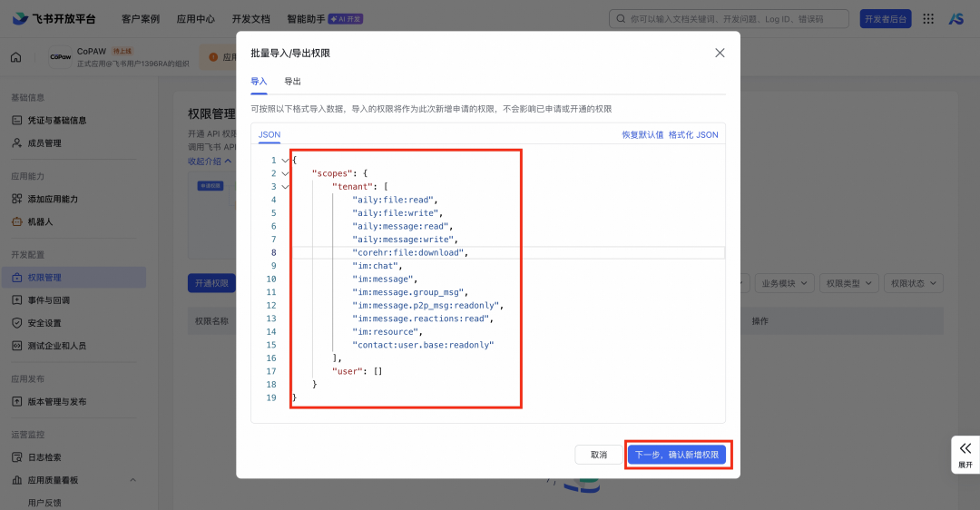Switch to the 导出 tab
Screen dimensions: 980x510
click(x=292, y=82)
